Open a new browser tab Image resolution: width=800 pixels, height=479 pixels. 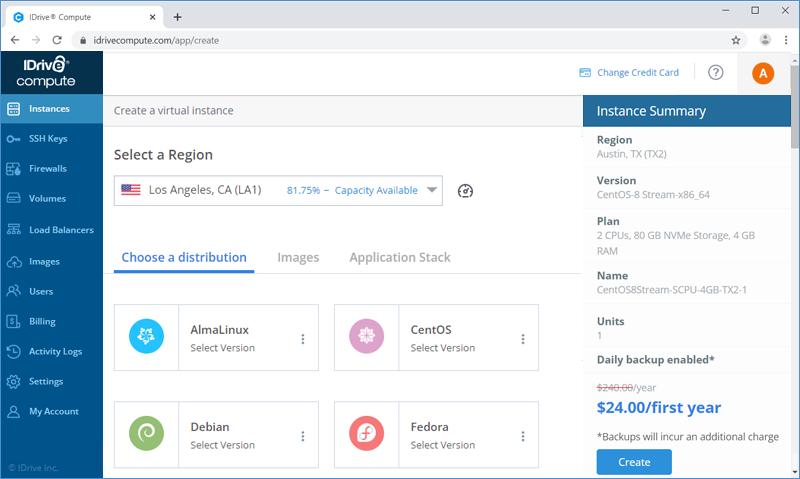177,17
